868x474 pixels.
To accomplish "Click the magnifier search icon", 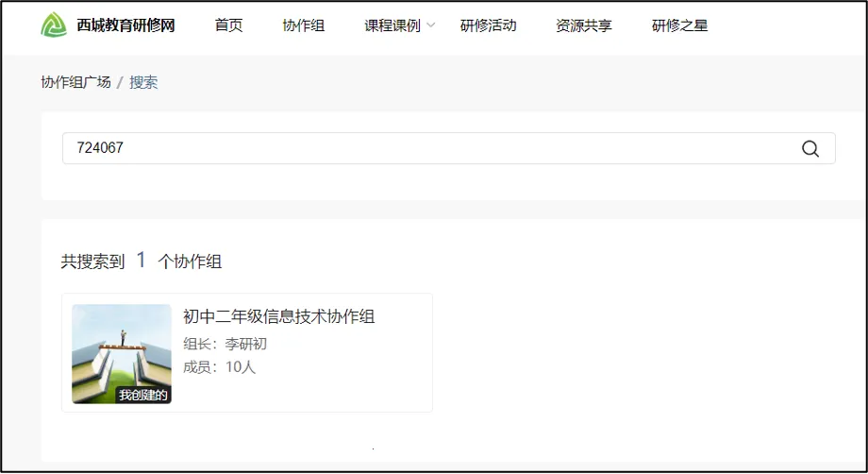I will pos(810,148).
